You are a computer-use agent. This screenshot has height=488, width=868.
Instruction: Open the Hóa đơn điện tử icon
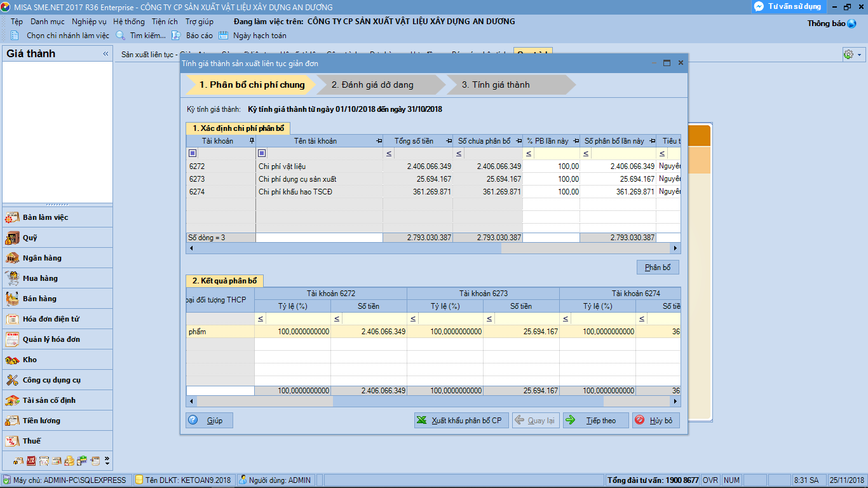[12, 319]
